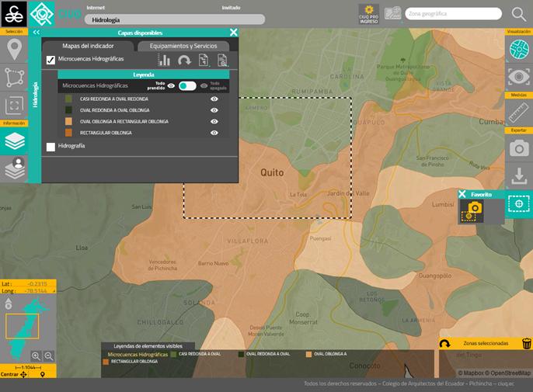The image size is (533, 392).
Task: Toggle the Todo prendido / Todo apagado switch
Action: [187, 86]
